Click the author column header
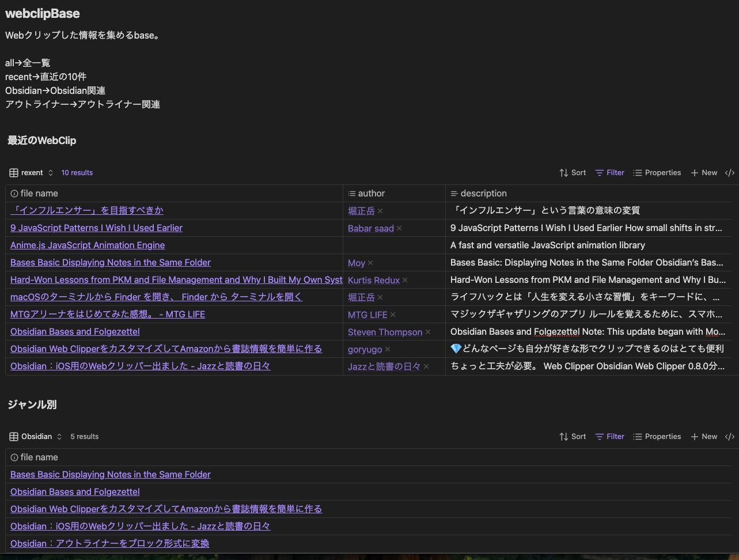739x560 pixels. click(x=394, y=194)
